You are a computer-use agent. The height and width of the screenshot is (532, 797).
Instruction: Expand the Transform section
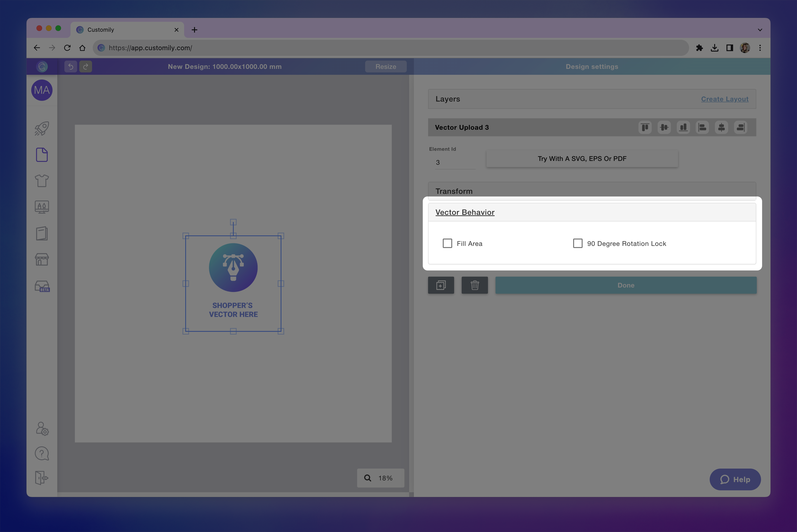pos(454,191)
